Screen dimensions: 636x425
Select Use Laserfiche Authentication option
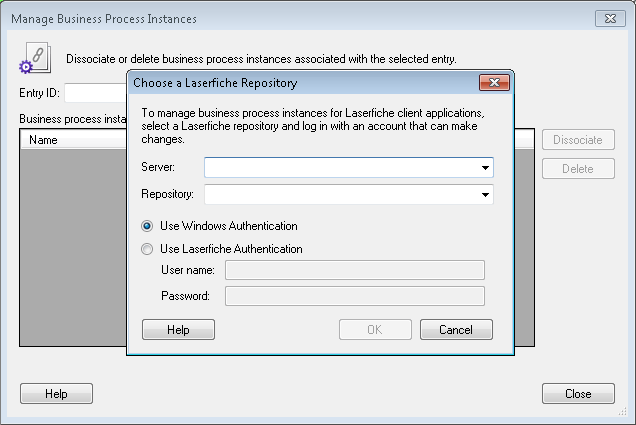pyautogui.click(x=147, y=249)
